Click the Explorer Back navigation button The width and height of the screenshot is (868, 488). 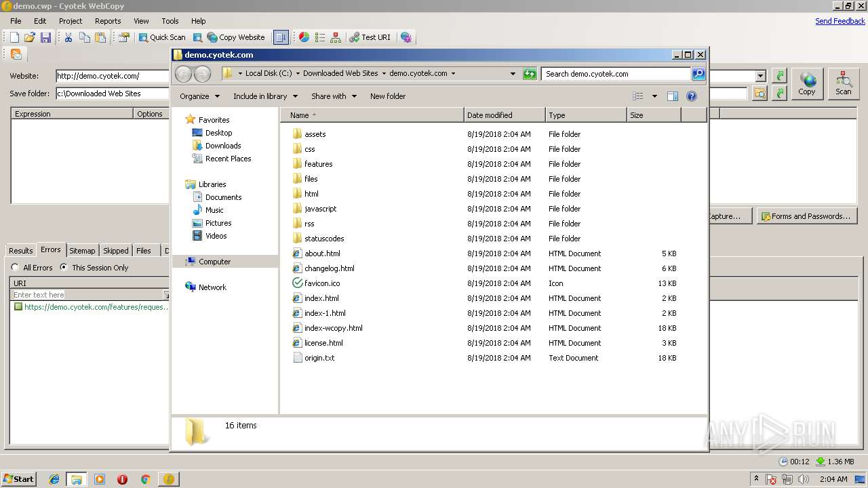(183, 74)
